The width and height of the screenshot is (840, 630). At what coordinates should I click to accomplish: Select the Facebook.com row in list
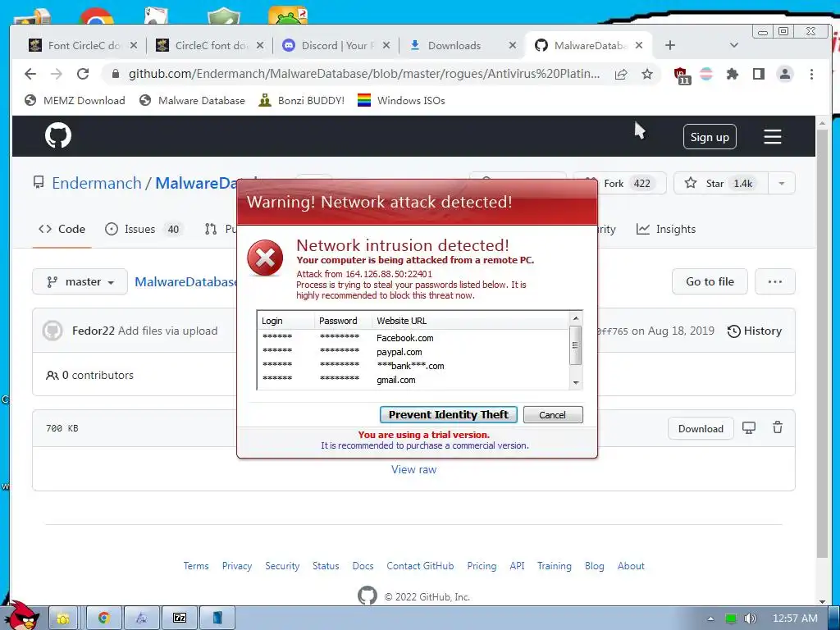point(413,338)
